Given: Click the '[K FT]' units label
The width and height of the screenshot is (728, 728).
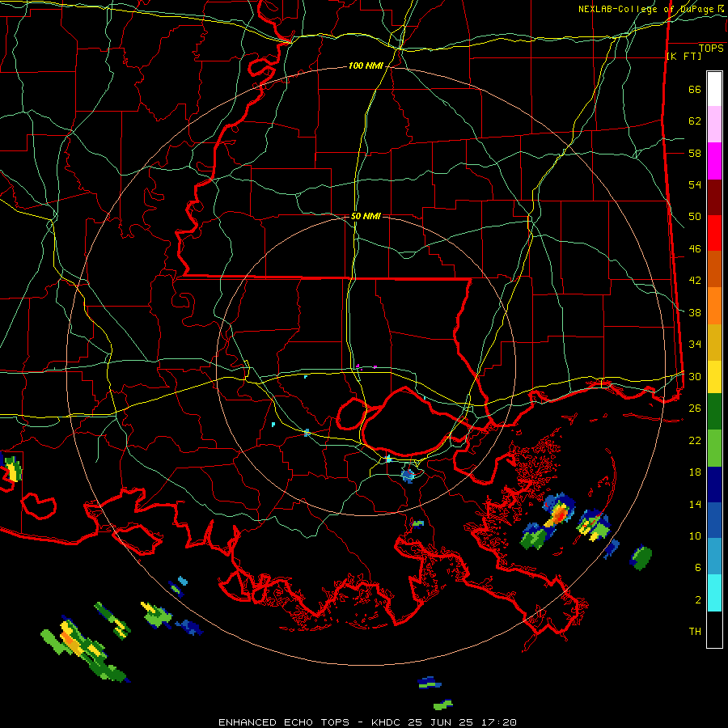Looking at the screenshot, I should [684, 56].
